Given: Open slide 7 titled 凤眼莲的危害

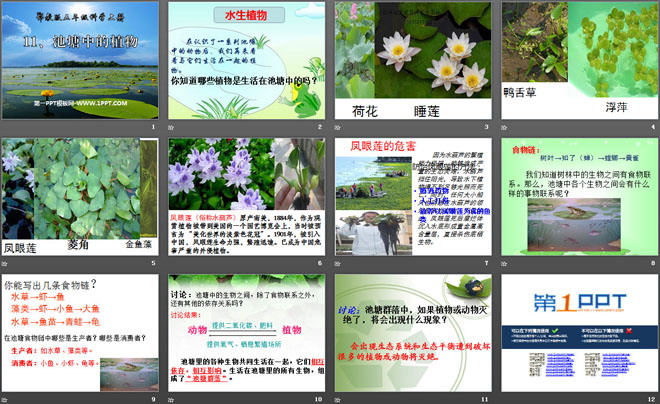Looking at the screenshot, I should 412,194.
